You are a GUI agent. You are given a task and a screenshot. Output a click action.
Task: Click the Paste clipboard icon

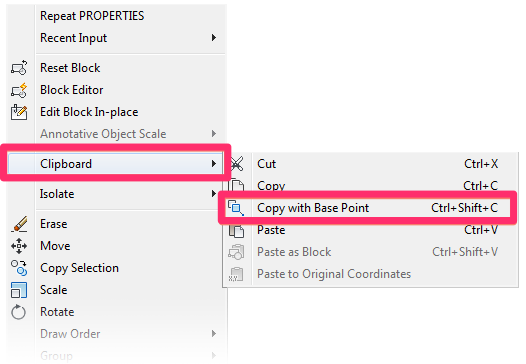pyautogui.click(x=236, y=231)
